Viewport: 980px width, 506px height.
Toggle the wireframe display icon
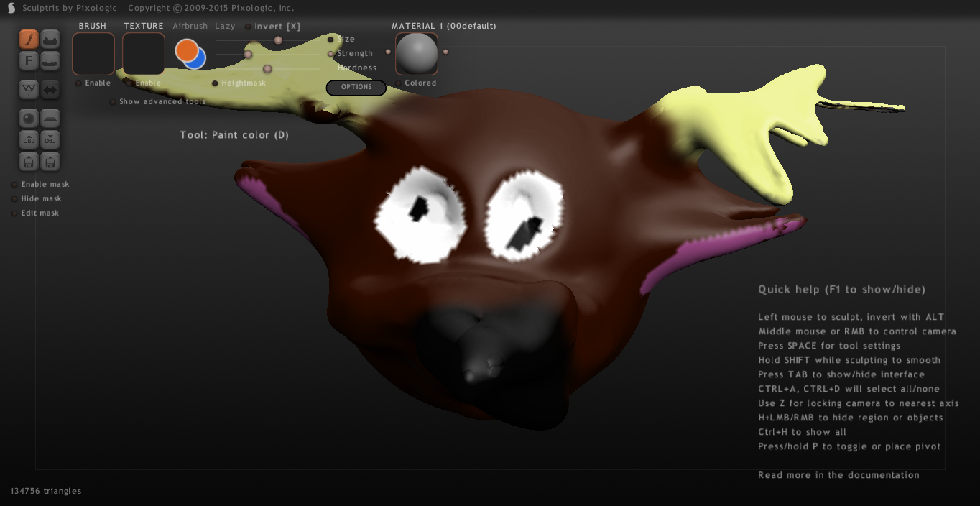tap(29, 89)
